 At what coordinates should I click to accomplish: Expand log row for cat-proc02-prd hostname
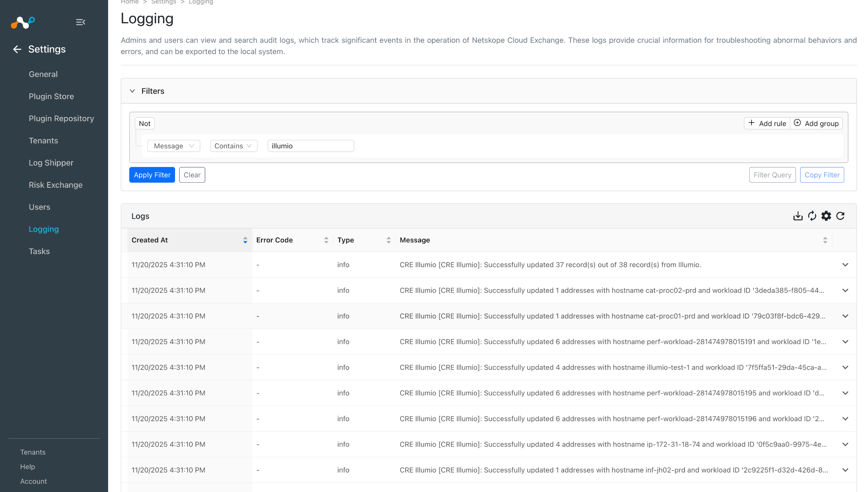pyautogui.click(x=845, y=291)
